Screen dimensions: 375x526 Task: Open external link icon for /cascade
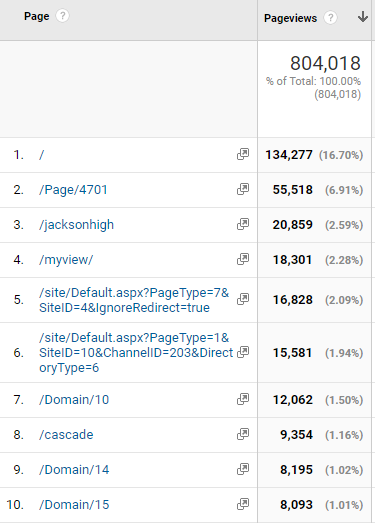(243, 434)
